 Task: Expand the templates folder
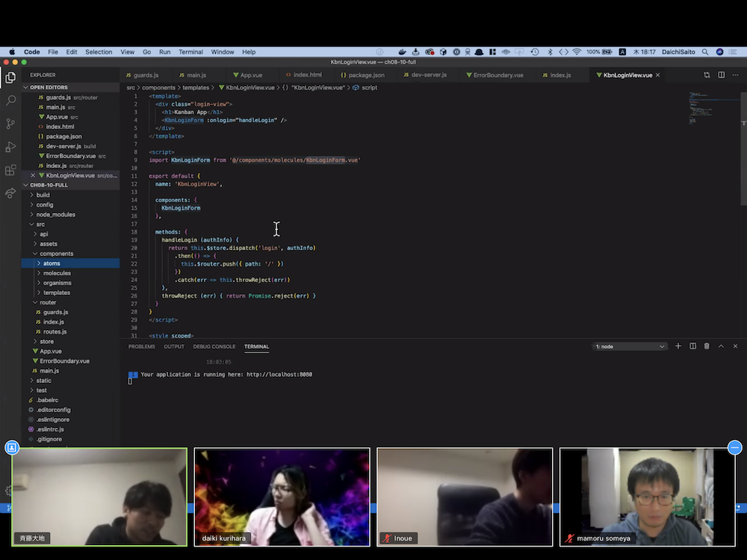tap(70, 293)
